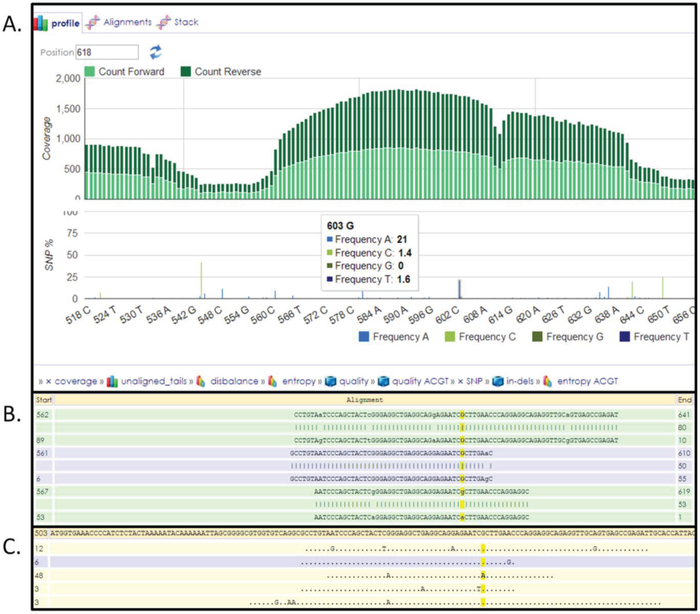Open the quality view

tap(354, 381)
